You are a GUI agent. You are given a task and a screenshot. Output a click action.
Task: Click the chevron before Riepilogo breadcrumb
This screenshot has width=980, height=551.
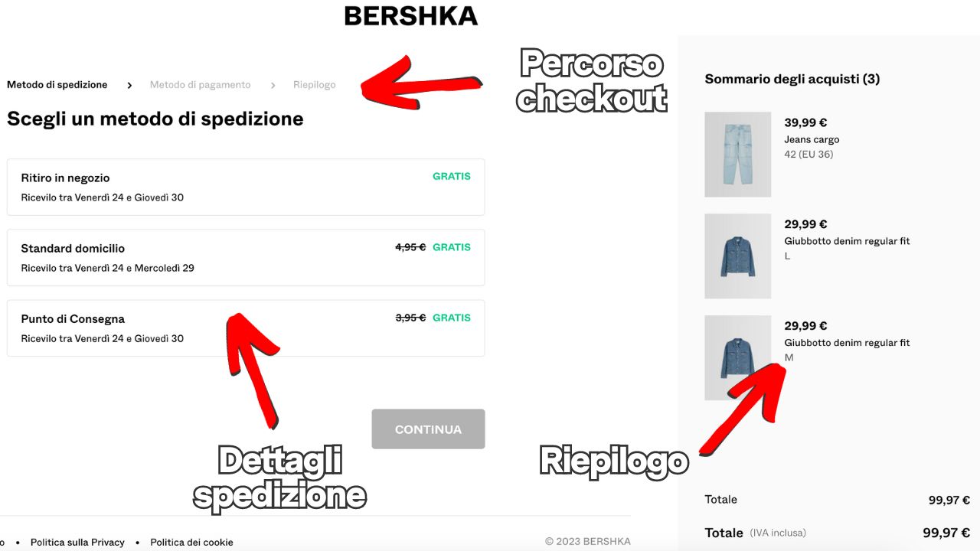[x=273, y=85]
